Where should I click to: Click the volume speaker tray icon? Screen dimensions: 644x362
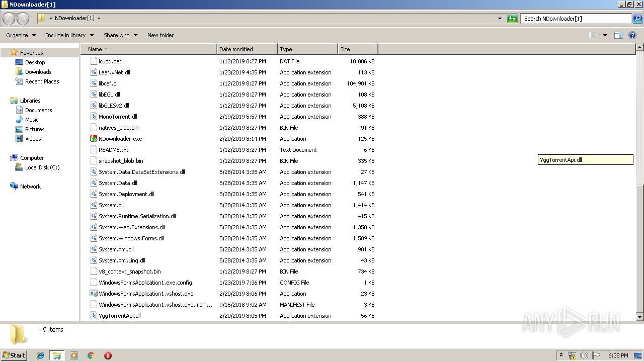[584, 355]
